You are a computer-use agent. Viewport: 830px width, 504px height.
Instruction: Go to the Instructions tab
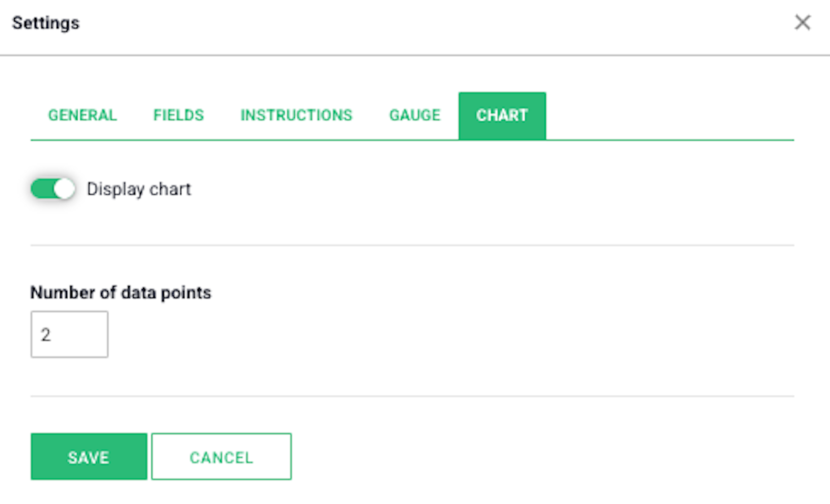(296, 115)
